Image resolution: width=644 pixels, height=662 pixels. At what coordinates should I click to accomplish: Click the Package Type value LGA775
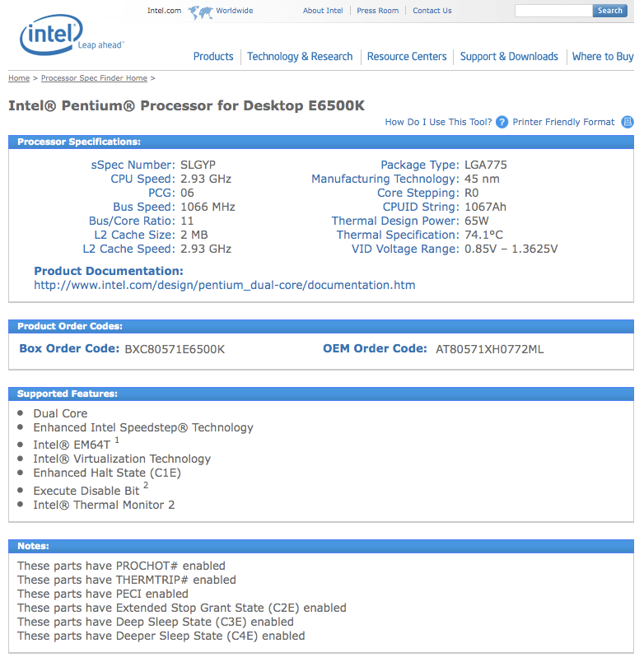pyautogui.click(x=486, y=165)
